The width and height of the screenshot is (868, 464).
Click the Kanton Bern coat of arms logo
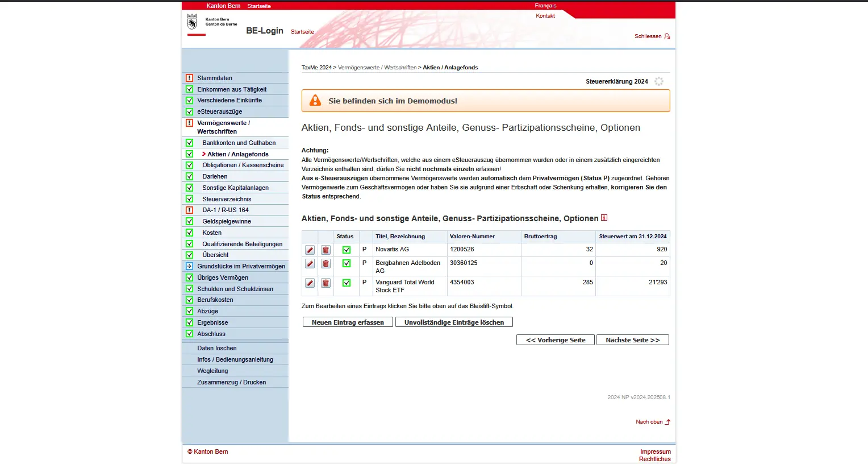point(192,22)
